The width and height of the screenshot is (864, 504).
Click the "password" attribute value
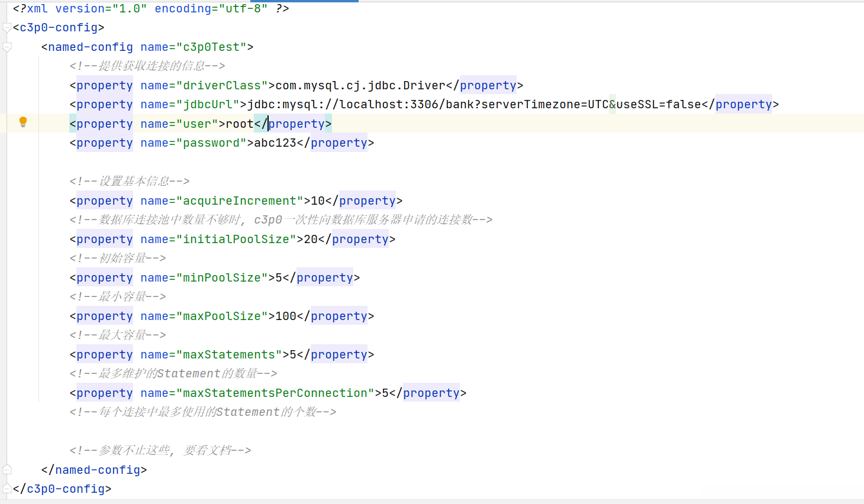[x=211, y=143]
